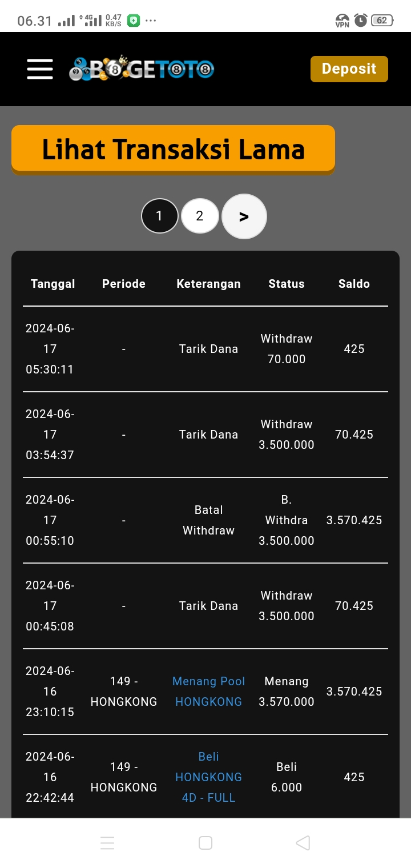Tap the Batal Withdraw transaction row
Image resolution: width=411 pixels, height=868 pixels.
tap(208, 520)
